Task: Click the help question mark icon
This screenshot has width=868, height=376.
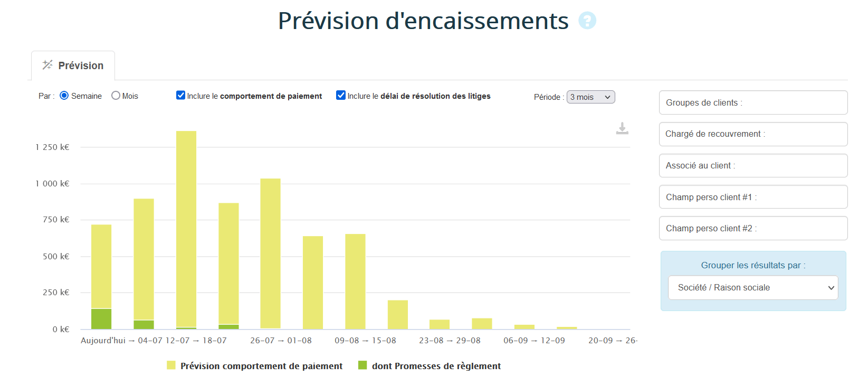Action: pos(587,21)
